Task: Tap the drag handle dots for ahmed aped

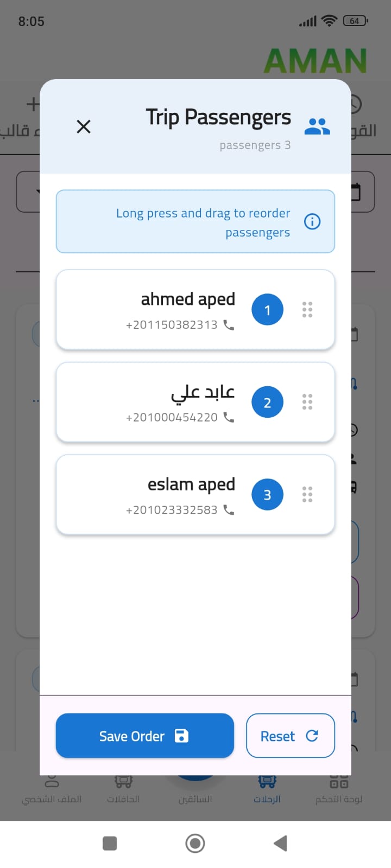Action: click(307, 309)
